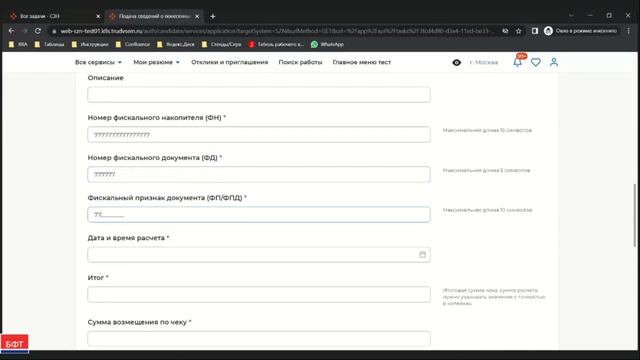
Task: Open user profile icon
Action: [554, 62]
